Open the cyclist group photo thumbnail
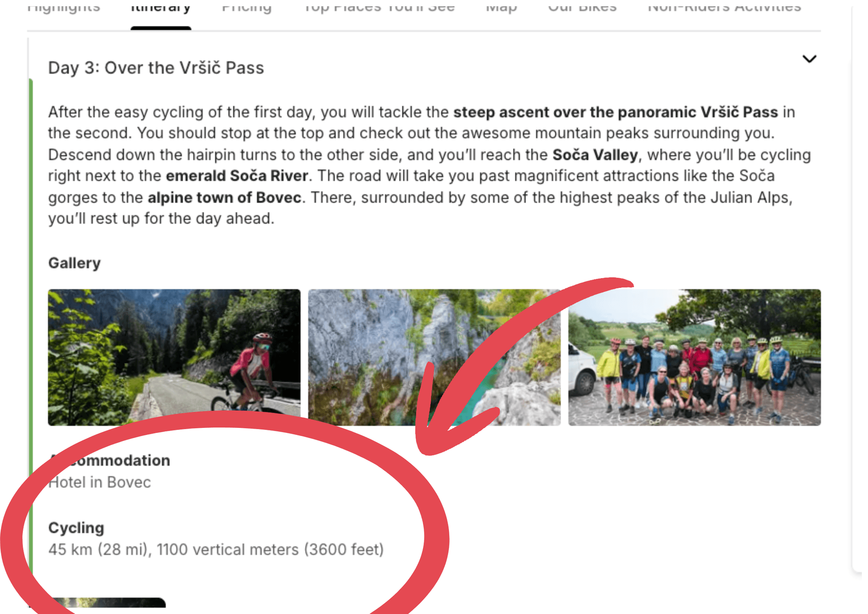This screenshot has width=868, height=614. (694, 357)
